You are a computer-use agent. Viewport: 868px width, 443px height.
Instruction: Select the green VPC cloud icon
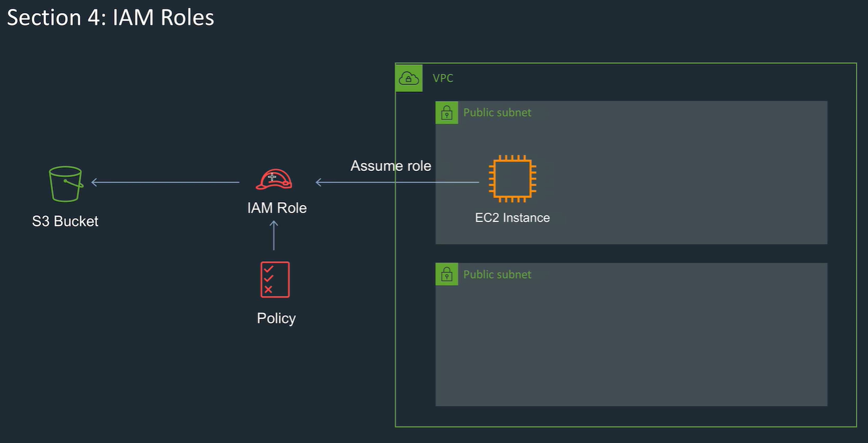[x=409, y=78]
